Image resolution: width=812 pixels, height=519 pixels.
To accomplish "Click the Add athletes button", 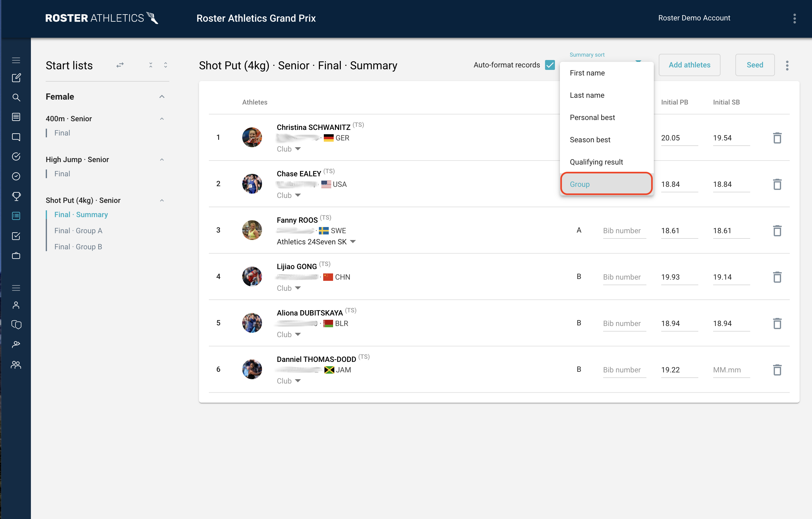I will [689, 65].
